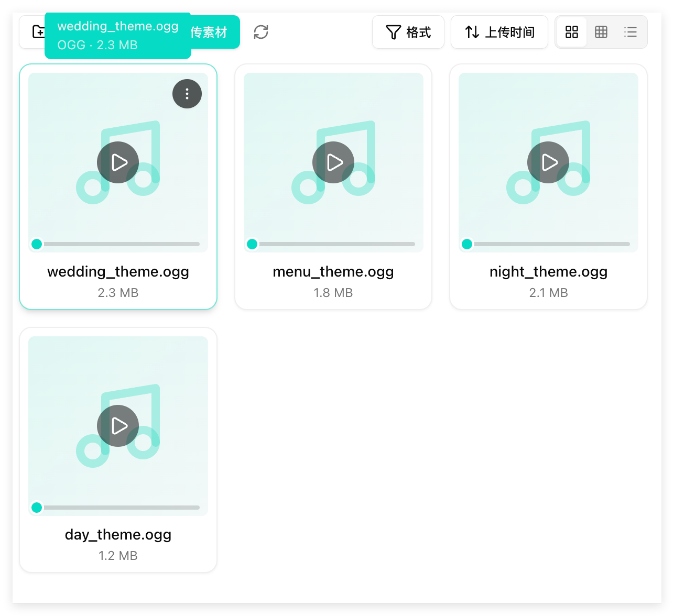Switch to large grid view
Image resolution: width=674 pixels, height=616 pixels.
(572, 32)
